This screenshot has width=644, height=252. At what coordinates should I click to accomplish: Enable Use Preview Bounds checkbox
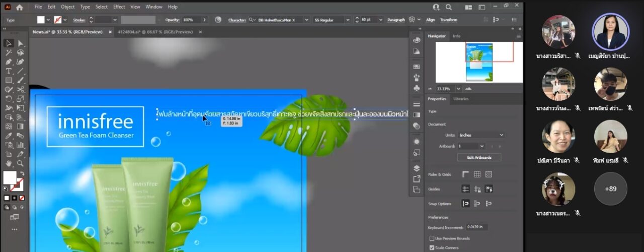pyautogui.click(x=432, y=238)
